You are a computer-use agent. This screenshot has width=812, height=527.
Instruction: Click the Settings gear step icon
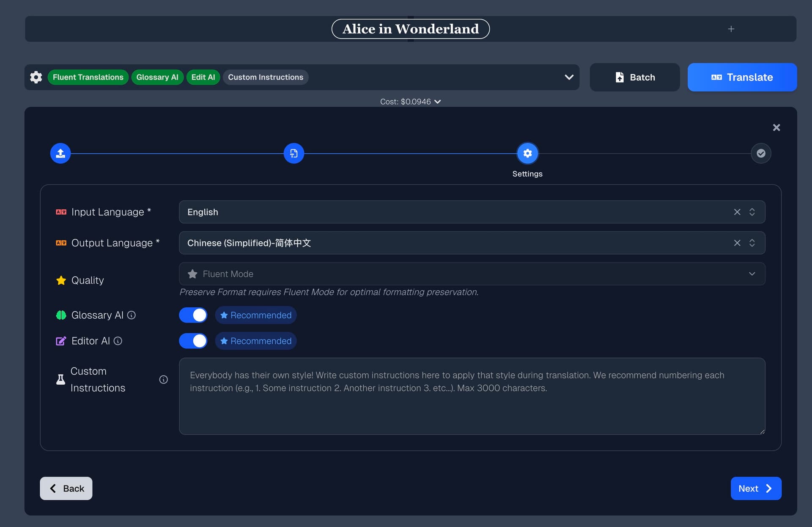coord(527,153)
